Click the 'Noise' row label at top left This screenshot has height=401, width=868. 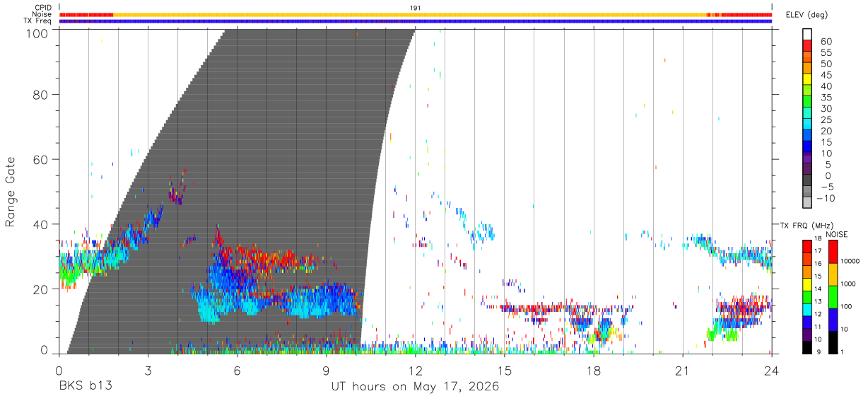click(x=41, y=14)
